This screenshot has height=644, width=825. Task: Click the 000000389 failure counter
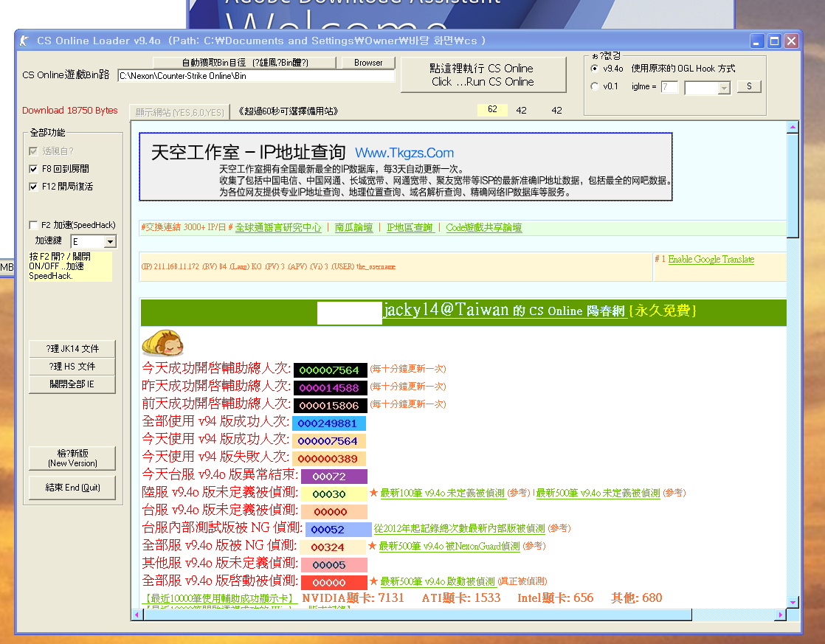click(x=328, y=459)
